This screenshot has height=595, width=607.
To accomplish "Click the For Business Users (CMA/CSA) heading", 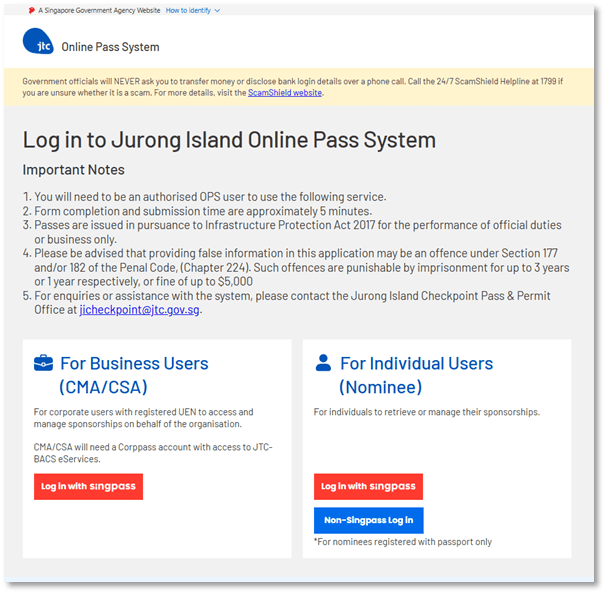I will point(134,375).
